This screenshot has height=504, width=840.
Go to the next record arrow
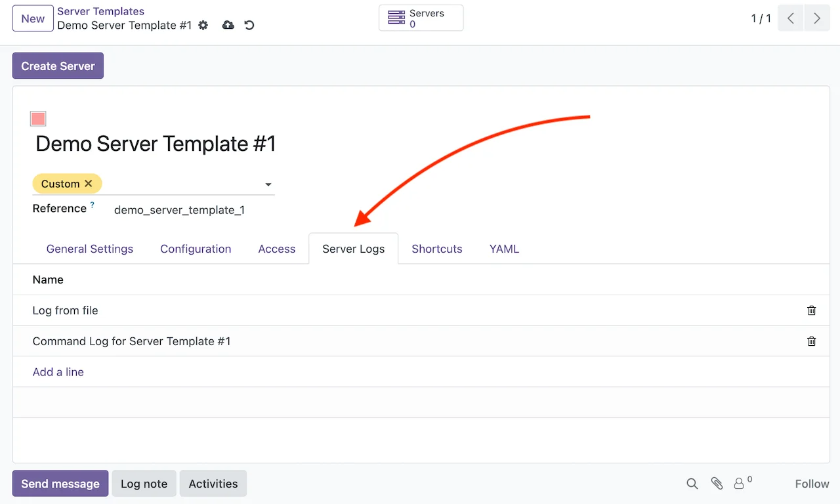coord(816,18)
